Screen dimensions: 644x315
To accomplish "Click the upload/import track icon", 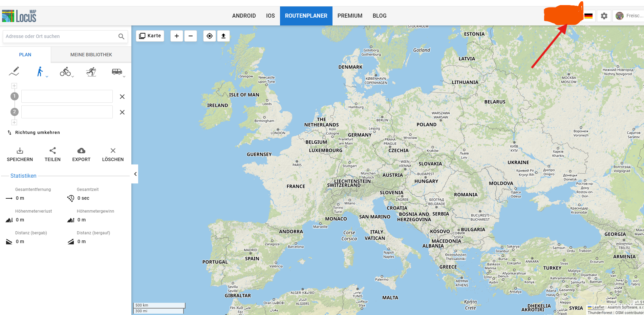I will [x=223, y=36].
